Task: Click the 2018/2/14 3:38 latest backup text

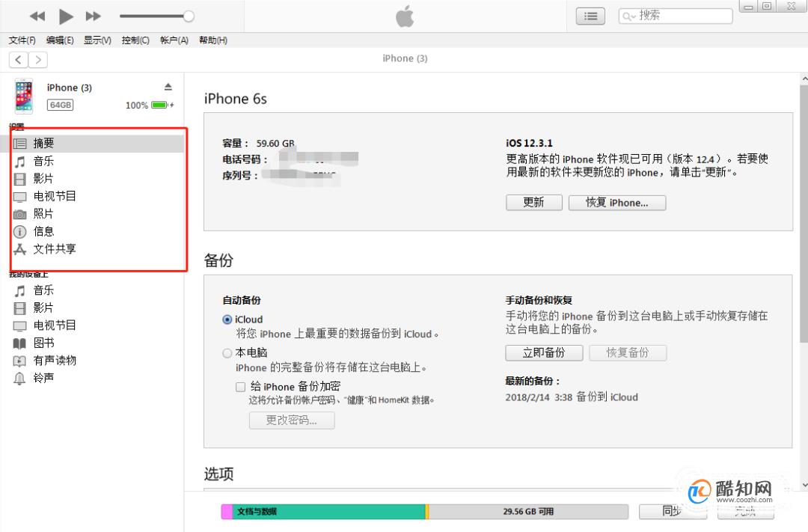Action: pyautogui.click(x=572, y=397)
